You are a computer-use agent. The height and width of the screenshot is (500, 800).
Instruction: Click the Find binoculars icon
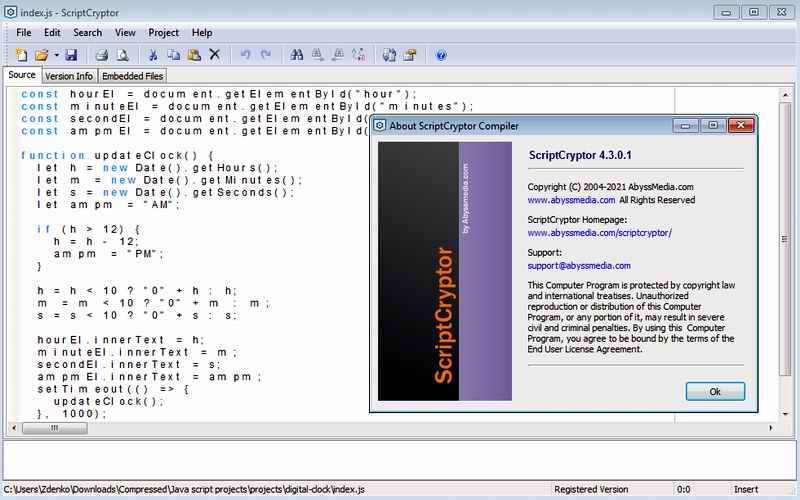(x=297, y=54)
